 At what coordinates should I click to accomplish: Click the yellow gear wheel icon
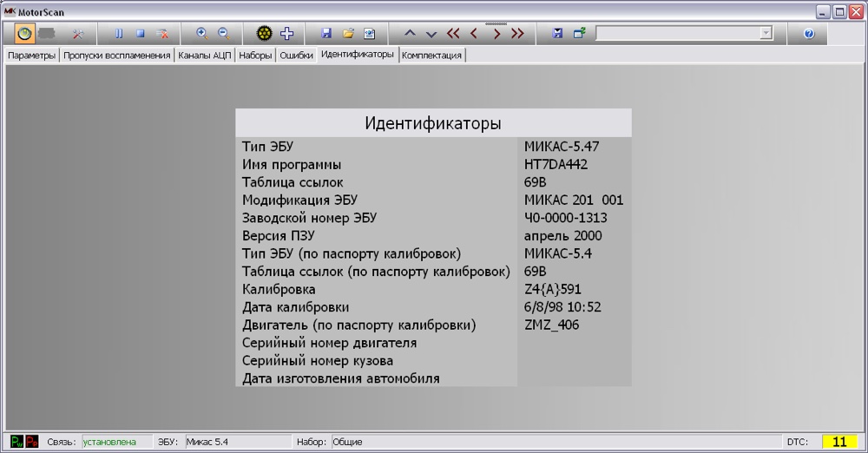coord(265,34)
